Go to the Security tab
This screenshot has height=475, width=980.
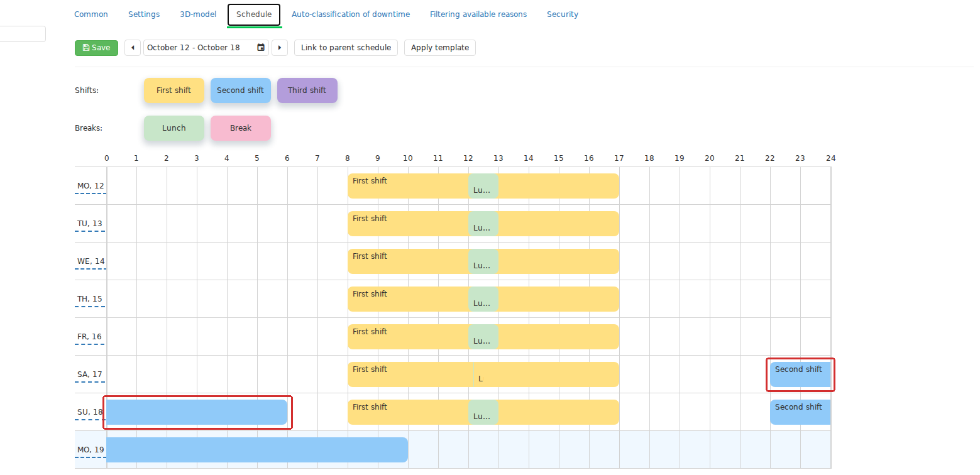(563, 14)
